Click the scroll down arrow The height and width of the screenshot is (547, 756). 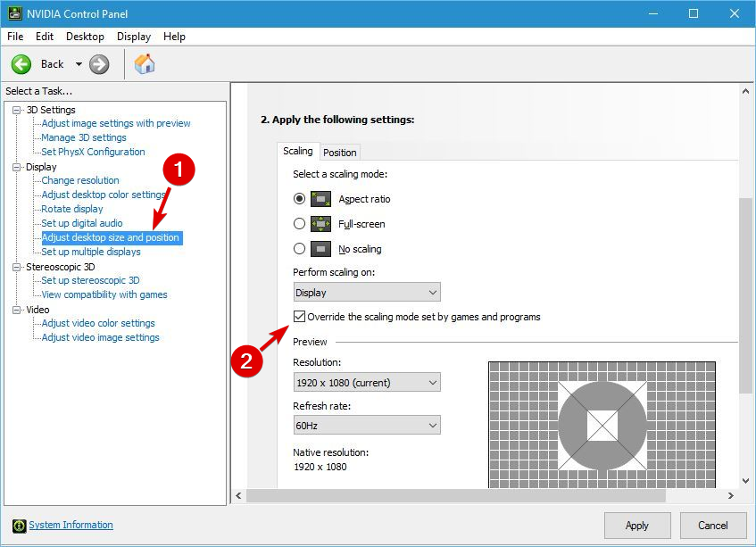[745, 480]
